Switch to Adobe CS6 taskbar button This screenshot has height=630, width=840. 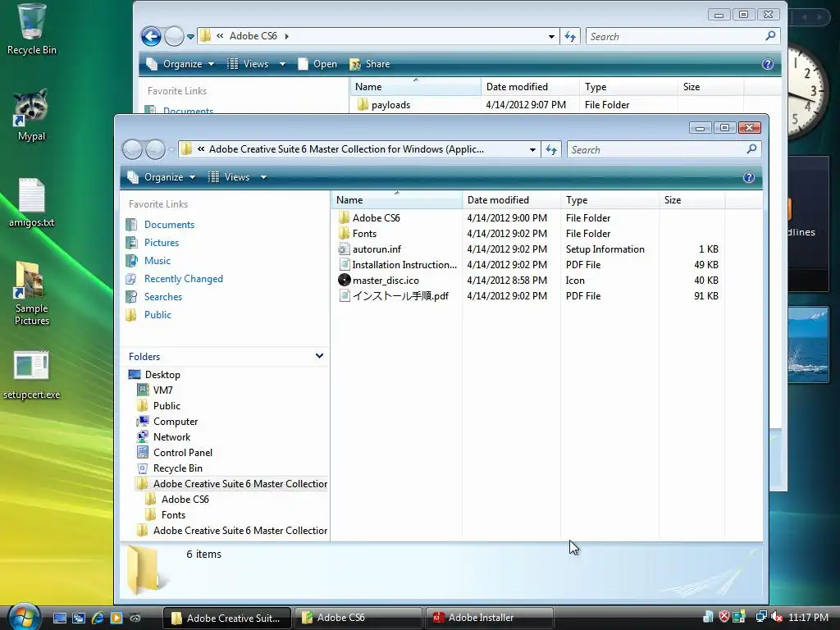[358, 618]
